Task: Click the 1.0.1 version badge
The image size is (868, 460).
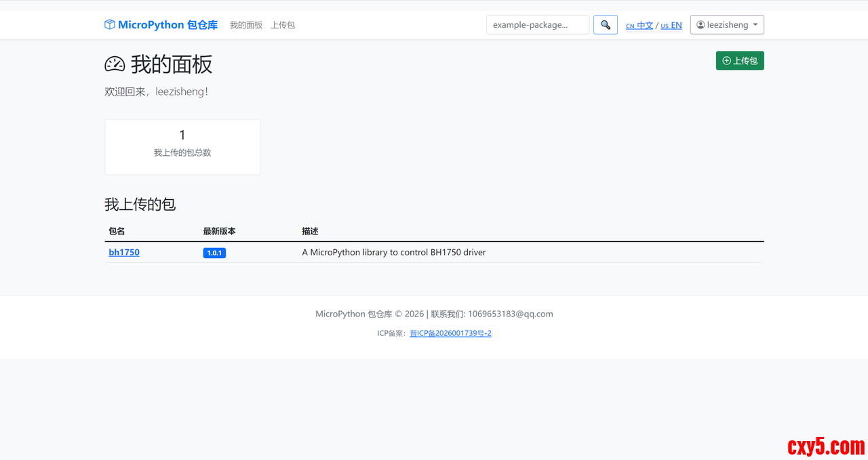Action: click(214, 253)
